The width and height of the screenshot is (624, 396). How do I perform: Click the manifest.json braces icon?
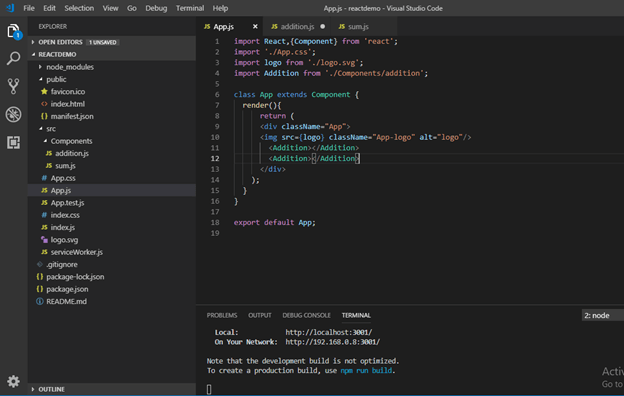coord(44,116)
